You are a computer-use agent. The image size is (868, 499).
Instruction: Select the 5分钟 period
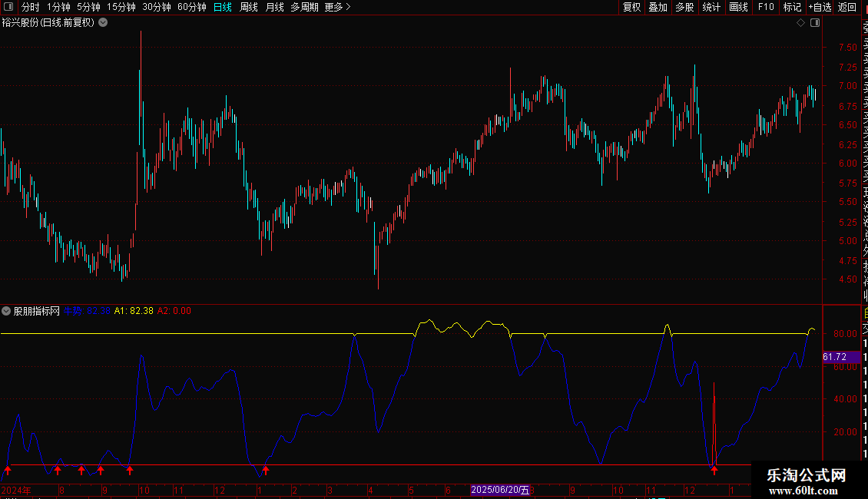point(88,7)
